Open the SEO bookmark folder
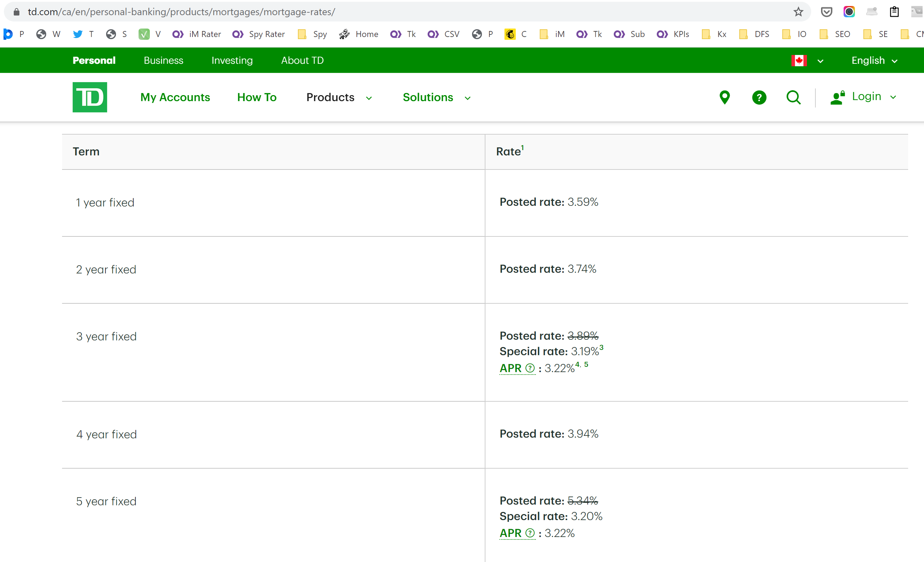 click(834, 34)
